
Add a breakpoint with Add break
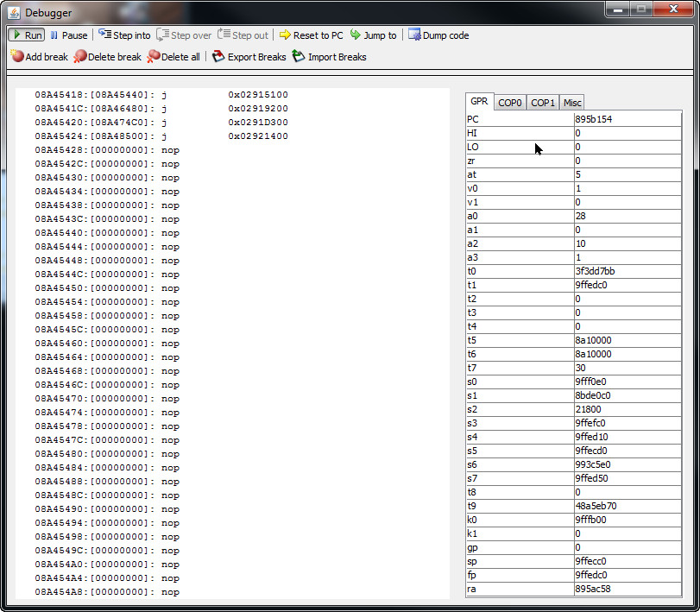[39, 57]
